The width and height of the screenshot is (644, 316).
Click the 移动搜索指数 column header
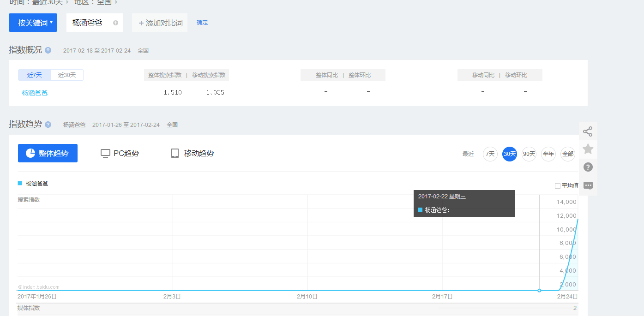coord(209,75)
